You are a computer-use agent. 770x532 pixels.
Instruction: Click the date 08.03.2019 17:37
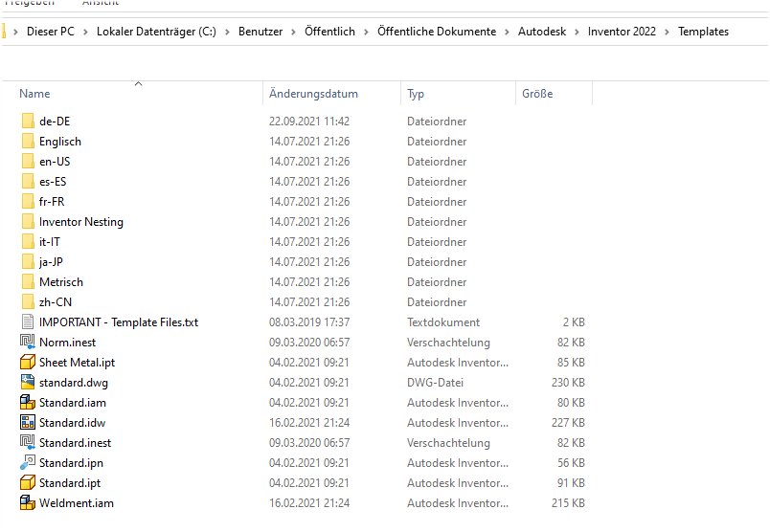(309, 321)
